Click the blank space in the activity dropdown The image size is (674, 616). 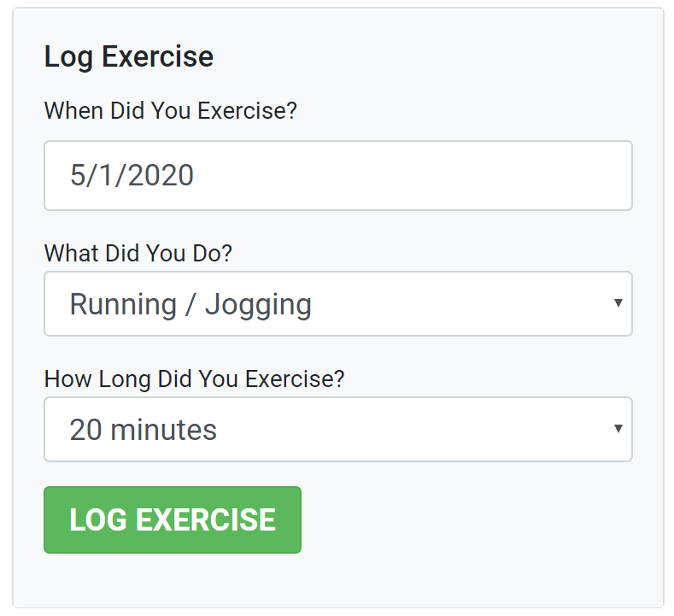point(460,303)
